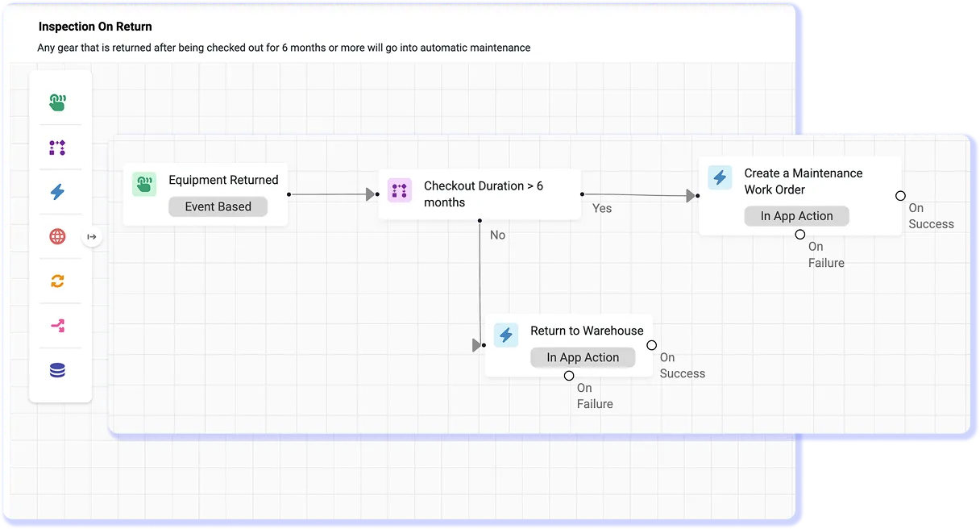Click In App Action badge on Maintenance Work Order
Screen dimensions: 980x529
pyautogui.click(x=796, y=216)
